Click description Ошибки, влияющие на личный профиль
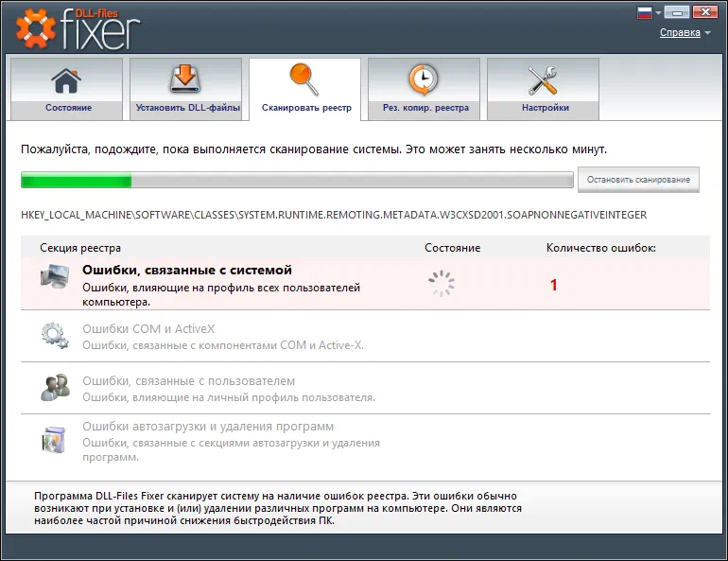Image resolution: width=728 pixels, height=561 pixels. (229, 397)
